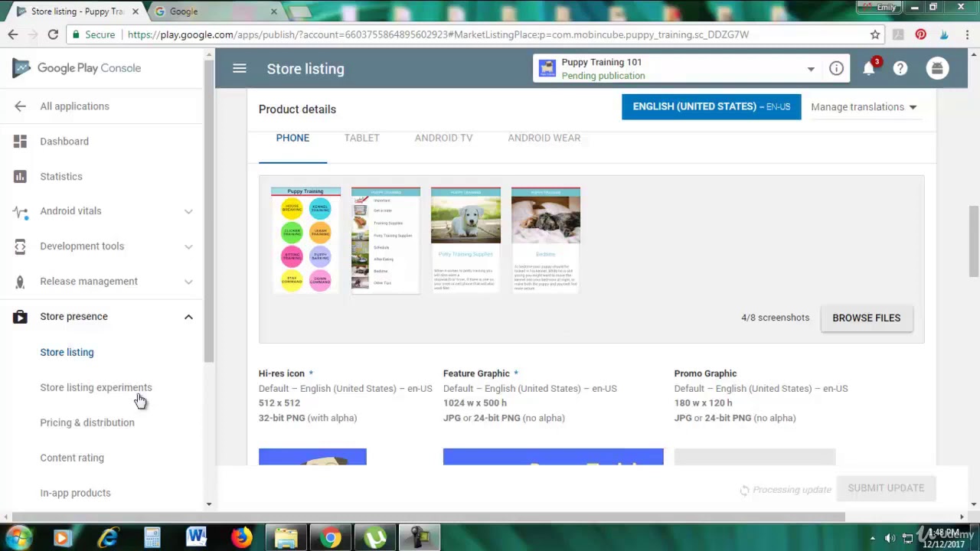Screen dimensions: 980x551
Task: Click the back arrow next to All applications
Action: click(x=20, y=106)
